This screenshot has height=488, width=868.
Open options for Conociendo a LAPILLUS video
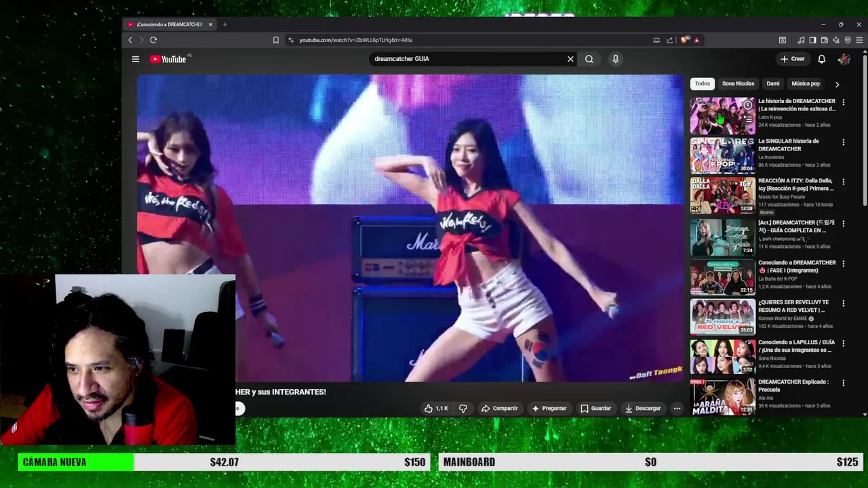tap(844, 344)
